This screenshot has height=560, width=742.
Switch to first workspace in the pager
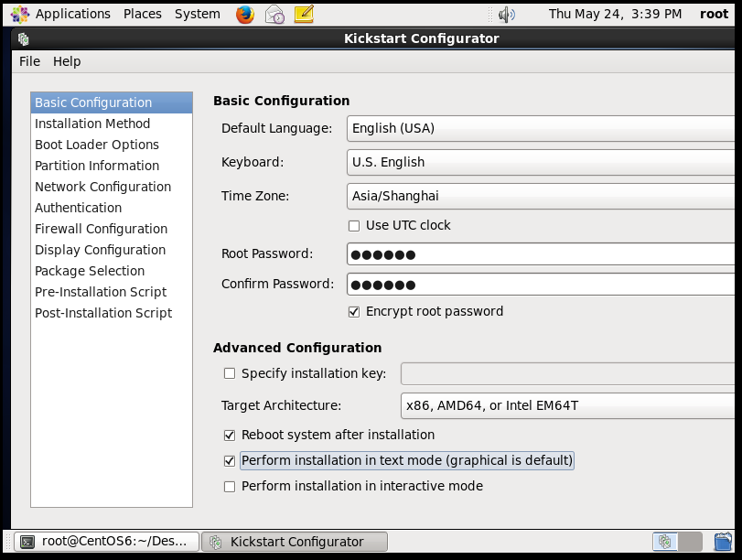pos(665,542)
